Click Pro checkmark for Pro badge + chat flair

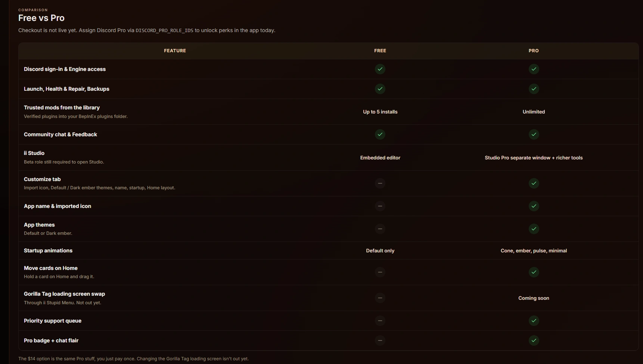pyautogui.click(x=534, y=340)
